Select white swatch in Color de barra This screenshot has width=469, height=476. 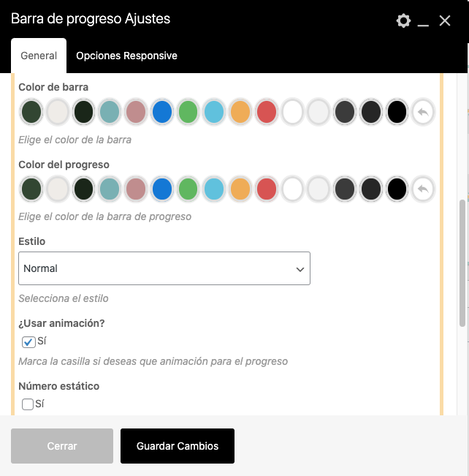292,112
